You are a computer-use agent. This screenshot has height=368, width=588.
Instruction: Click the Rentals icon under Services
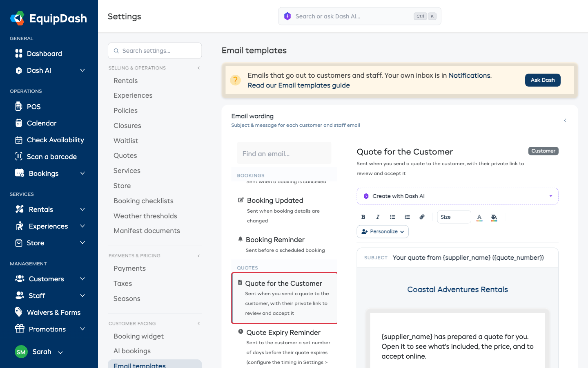click(x=19, y=209)
